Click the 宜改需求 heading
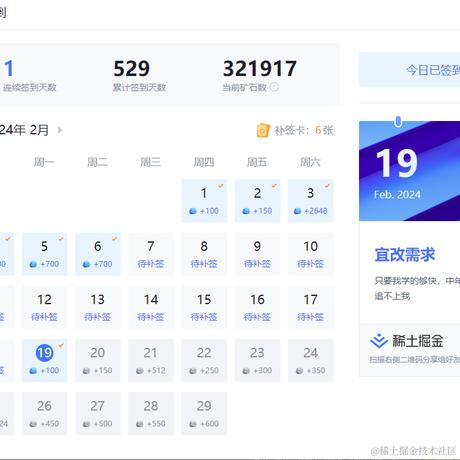This screenshot has width=460, height=460. (x=405, y=255)
